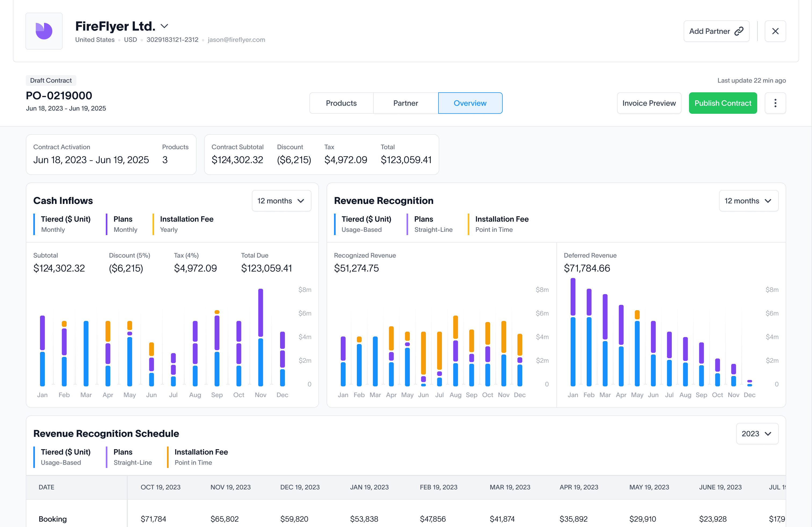This screenshot has height=527, width=812.
Task: Click the Publish Contract button
Action: pyautogui.click(x=722, y=103)
